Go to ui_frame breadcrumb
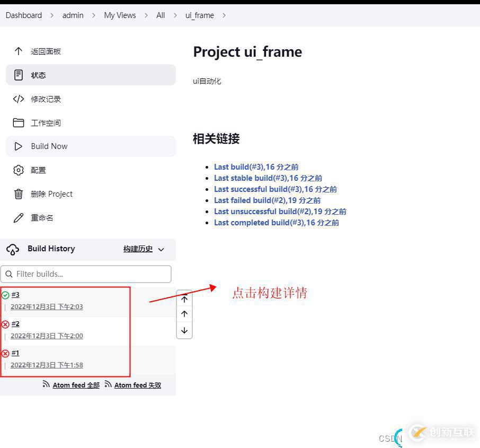 coord(200,15)
